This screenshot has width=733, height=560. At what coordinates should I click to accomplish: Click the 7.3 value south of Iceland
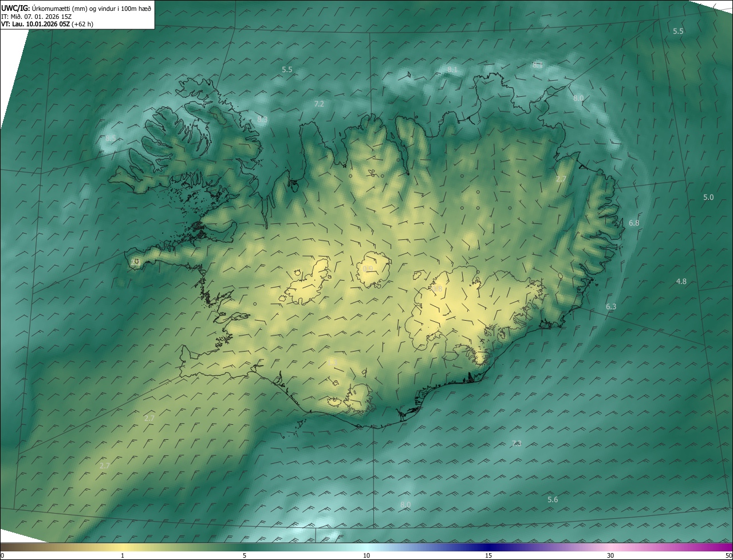(x=517, y=443)
